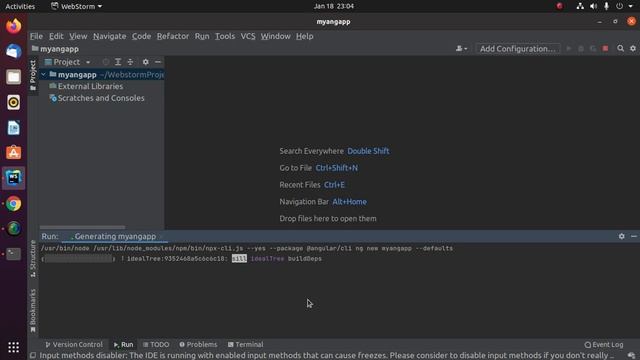Click Collapse All icon in Project panel

pos(130,62)
